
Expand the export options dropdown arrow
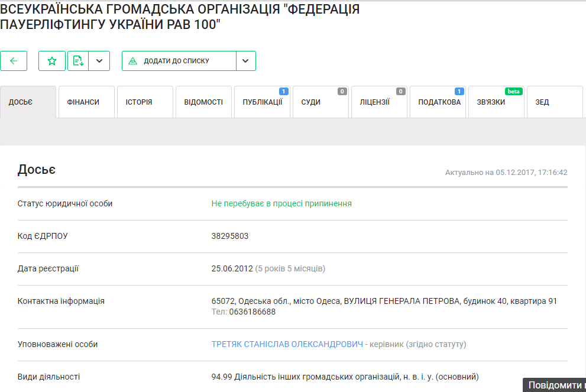pos(99,61)
